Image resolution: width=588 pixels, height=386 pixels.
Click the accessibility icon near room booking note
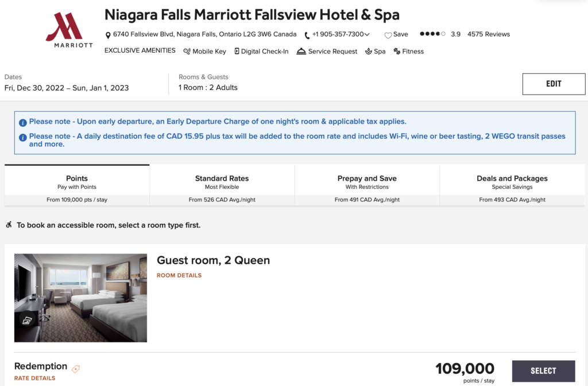coord(9,225)
